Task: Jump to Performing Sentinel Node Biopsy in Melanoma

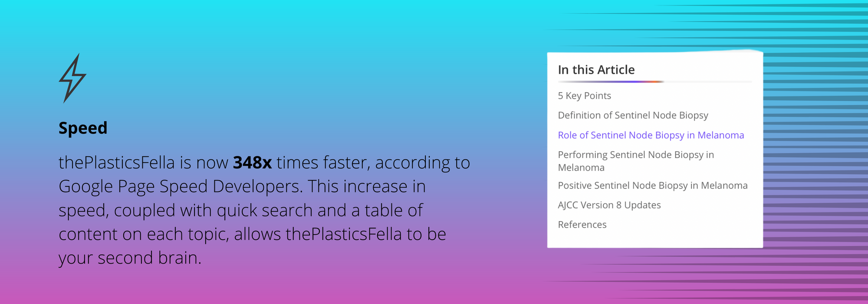Action: 636,161
